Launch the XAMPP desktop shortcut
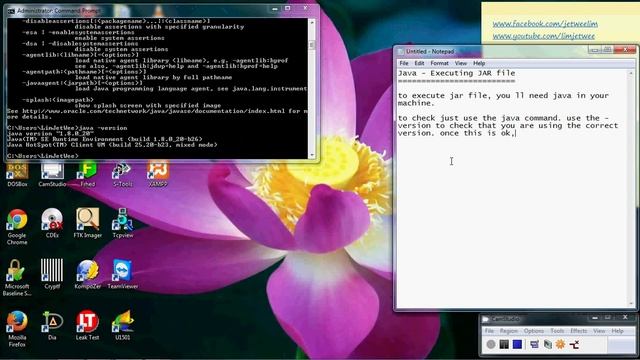 click(158, 174)
